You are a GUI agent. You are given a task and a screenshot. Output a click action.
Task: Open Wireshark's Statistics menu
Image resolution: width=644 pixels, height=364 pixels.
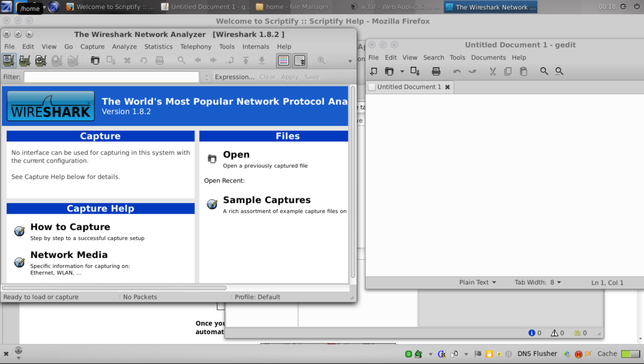158,46
